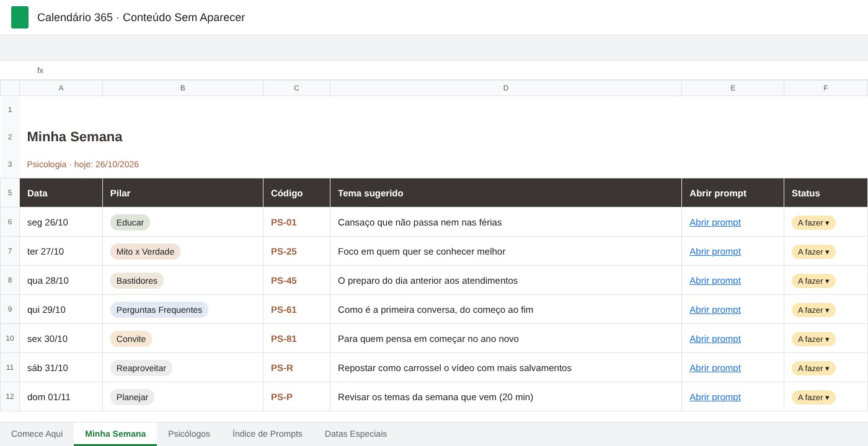This screenshot has height=446, width=868.
Task: Click the Status column header cell
Action: pos(826,193)
